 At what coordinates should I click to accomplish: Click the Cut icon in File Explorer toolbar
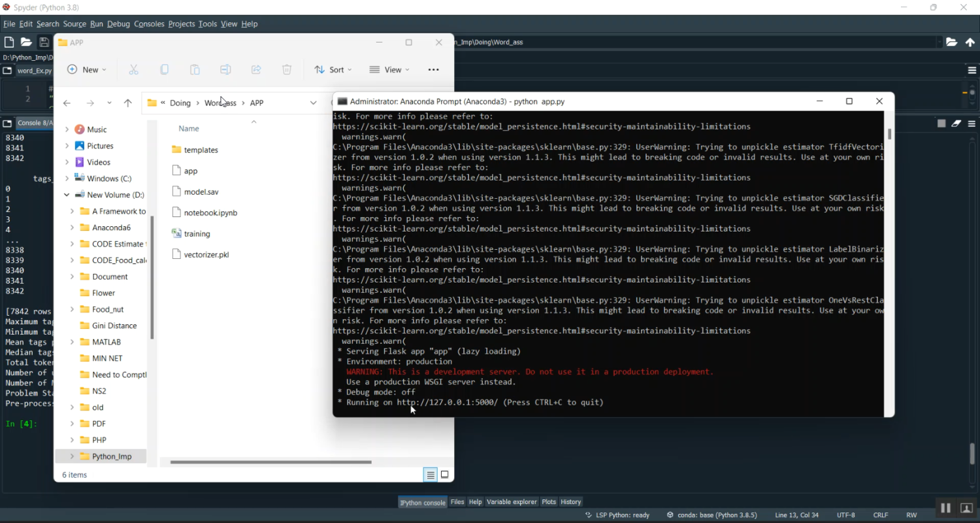tap(134, 70)
